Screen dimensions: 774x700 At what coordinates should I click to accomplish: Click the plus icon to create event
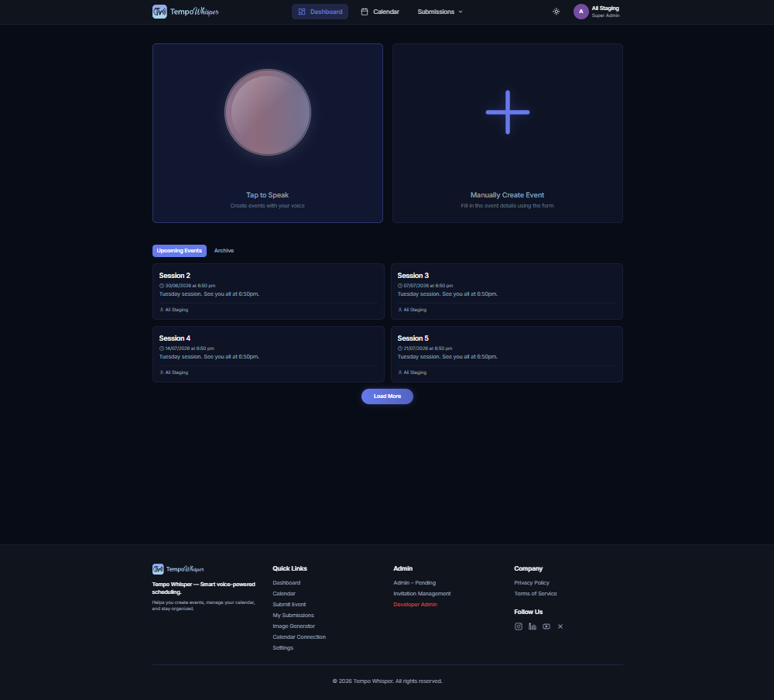coord(508,112)
